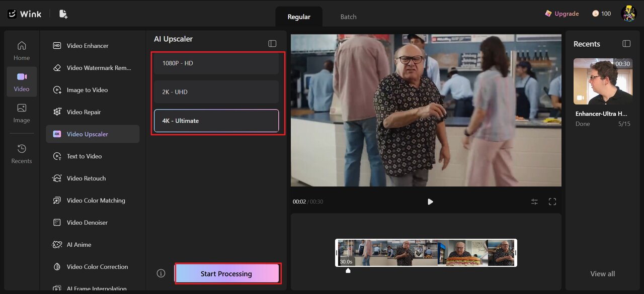Click the left trim handle of clip
The height and width of the screenshot is (294, 644).
337,252
